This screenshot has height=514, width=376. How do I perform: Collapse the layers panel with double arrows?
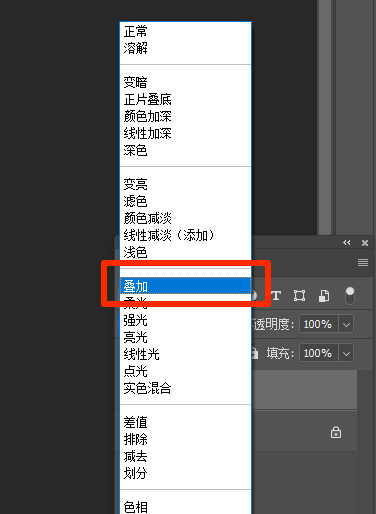[x=347, y=243]
